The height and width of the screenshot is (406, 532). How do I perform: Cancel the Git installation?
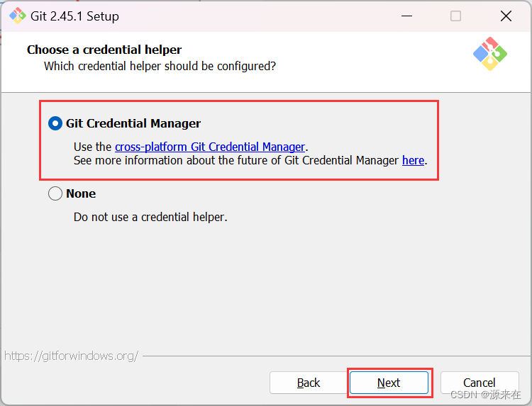click(479, 383)
